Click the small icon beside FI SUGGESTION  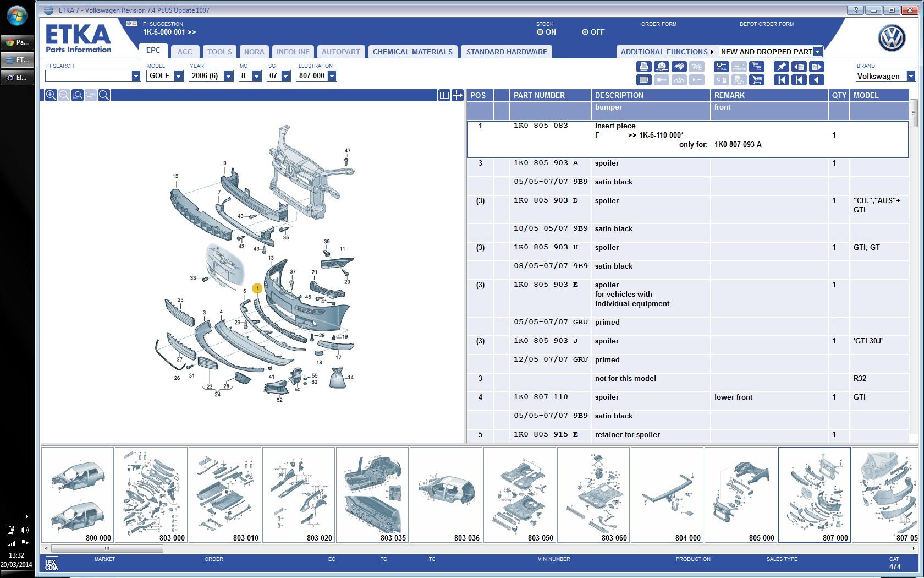(x=131, y=24)
